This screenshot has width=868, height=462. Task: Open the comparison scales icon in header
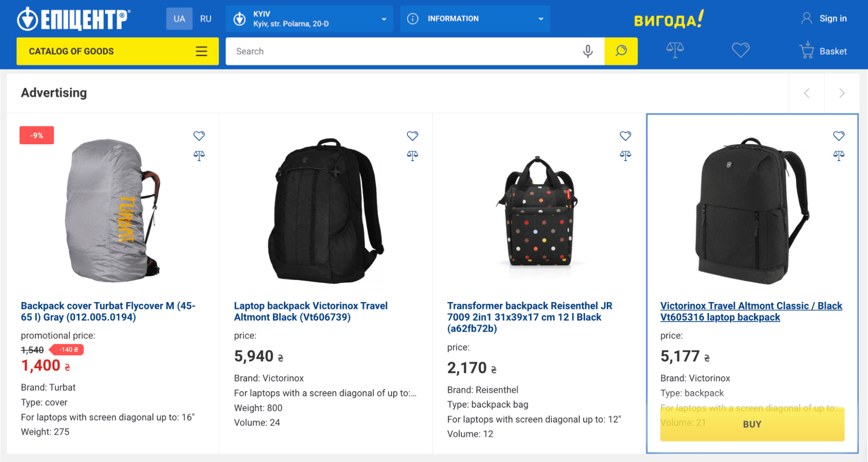[x=675, y=50]
